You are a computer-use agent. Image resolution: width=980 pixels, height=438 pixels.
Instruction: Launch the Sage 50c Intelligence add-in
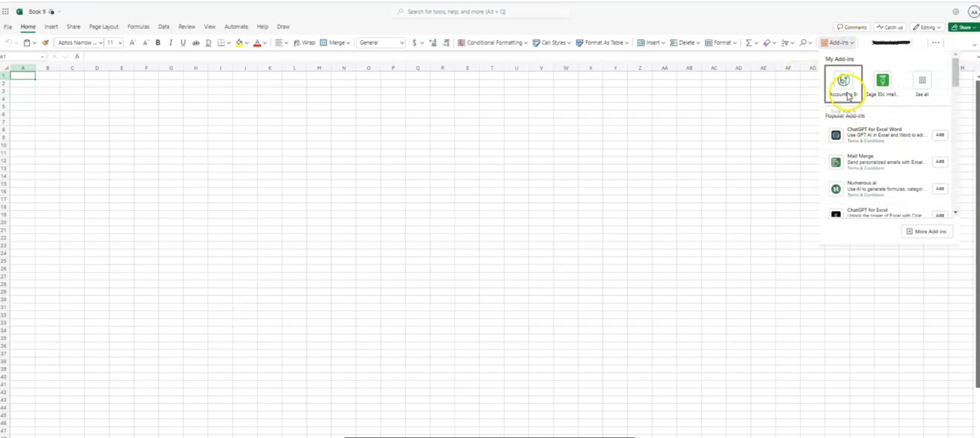(882, 84)
